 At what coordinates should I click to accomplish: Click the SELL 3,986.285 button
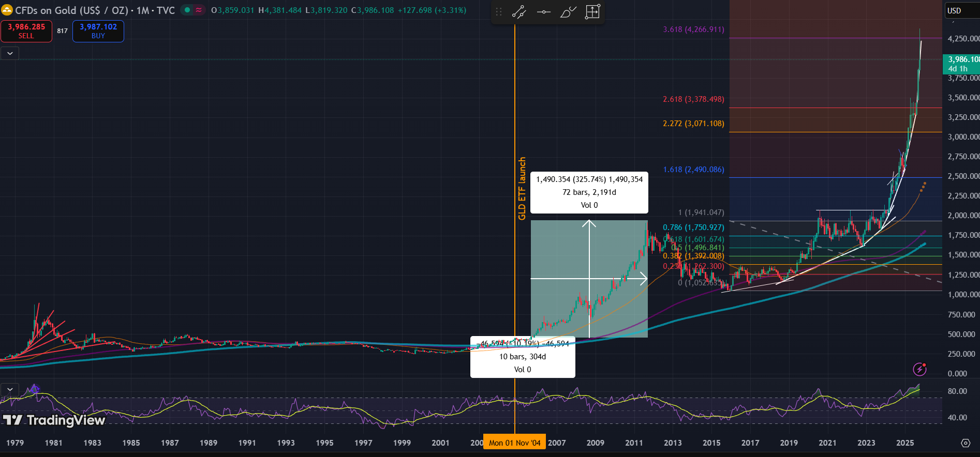click(x=26, y=31)
